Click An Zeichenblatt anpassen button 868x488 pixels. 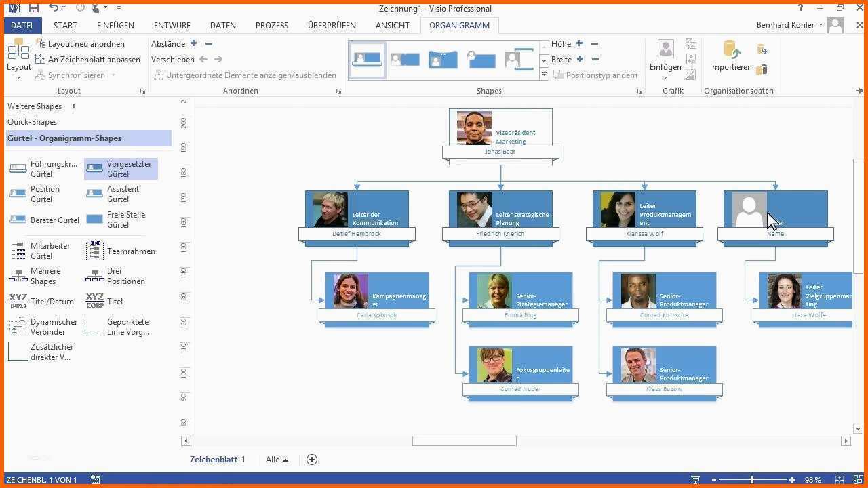coord(87,59)
